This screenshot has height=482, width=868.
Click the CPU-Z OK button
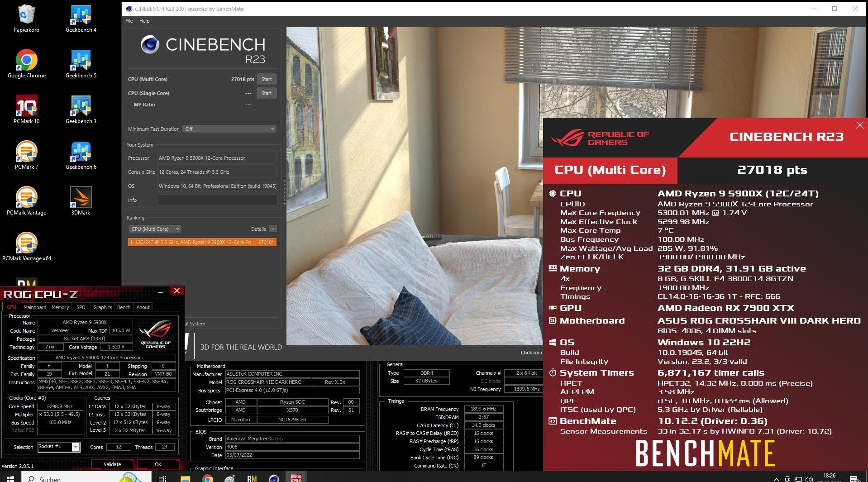pos(158,464)
